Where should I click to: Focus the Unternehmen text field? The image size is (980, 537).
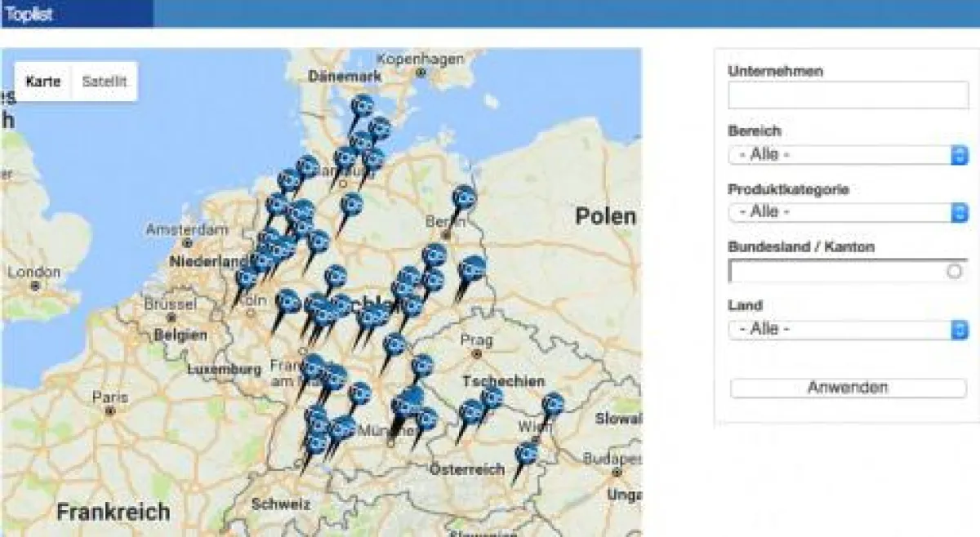tap(848, 95)
